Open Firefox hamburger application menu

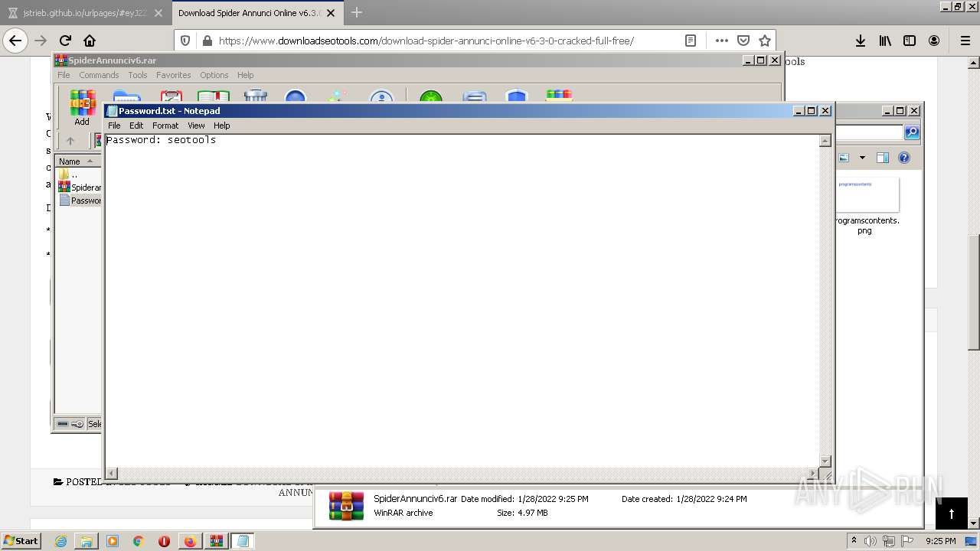(965, 41)
